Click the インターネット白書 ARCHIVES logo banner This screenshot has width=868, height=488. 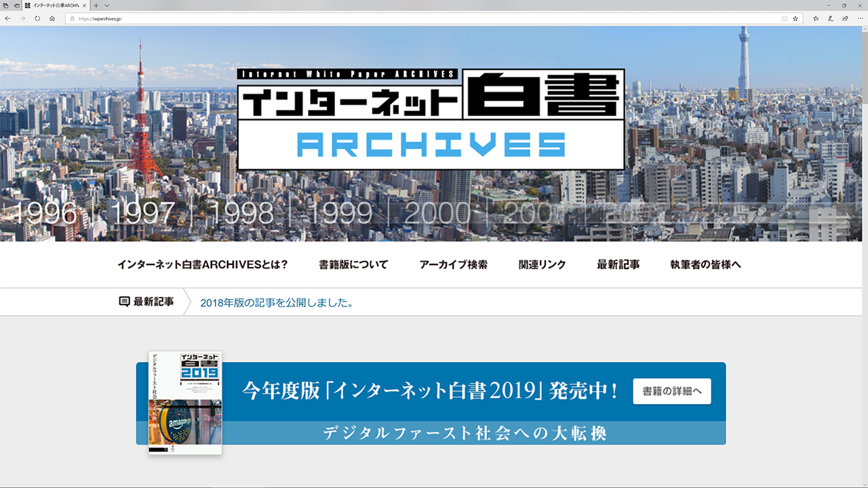coord(431,119)
